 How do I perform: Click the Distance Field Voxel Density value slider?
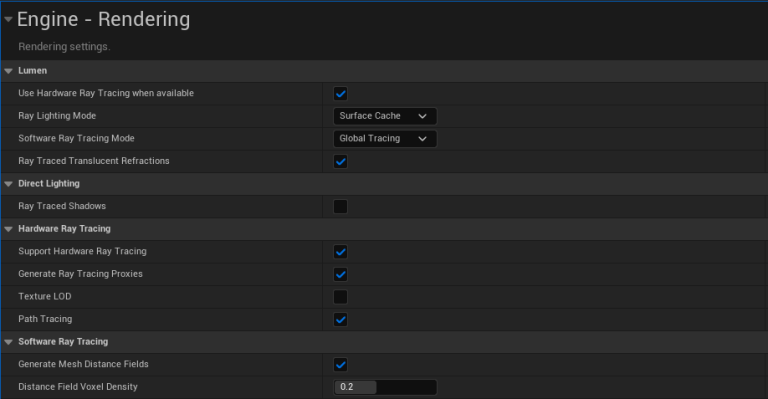click(x=385, y=387)
